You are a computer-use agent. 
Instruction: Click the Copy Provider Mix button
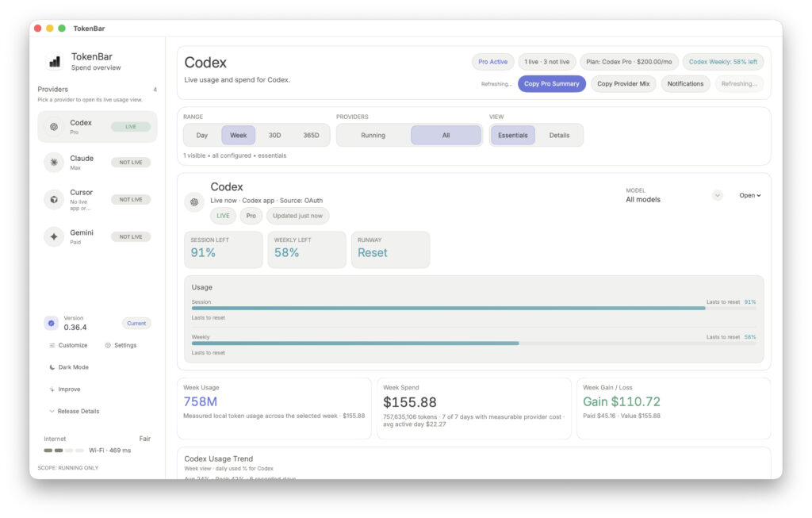point(623,84)
